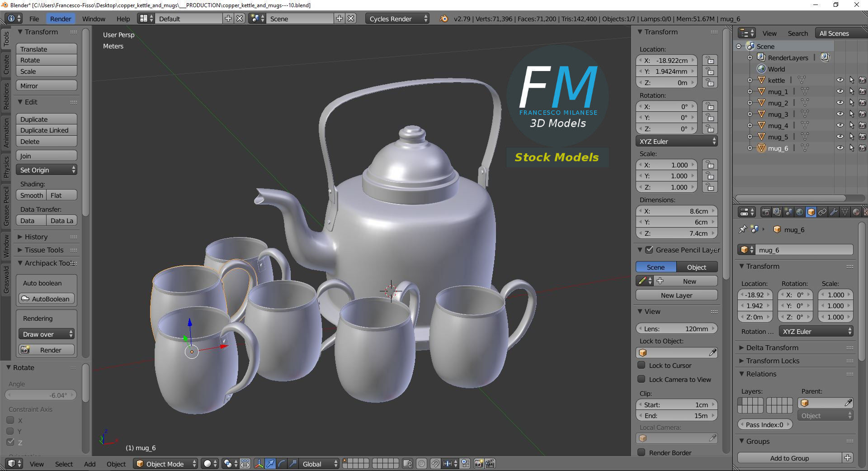Open the Cycles Render engine dropdown
The image size is (868, 471).
[x=397, y=19]
